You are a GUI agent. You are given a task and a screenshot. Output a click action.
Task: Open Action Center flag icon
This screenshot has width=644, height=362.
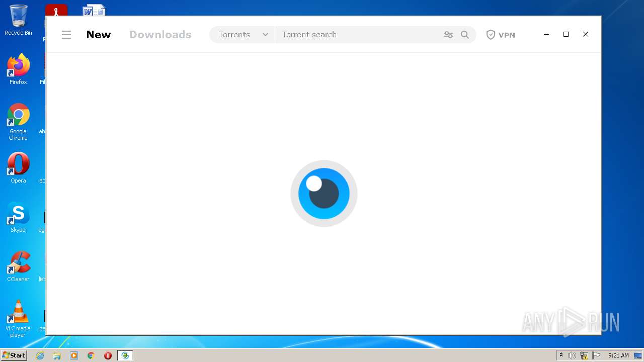[x=596, y=355]
